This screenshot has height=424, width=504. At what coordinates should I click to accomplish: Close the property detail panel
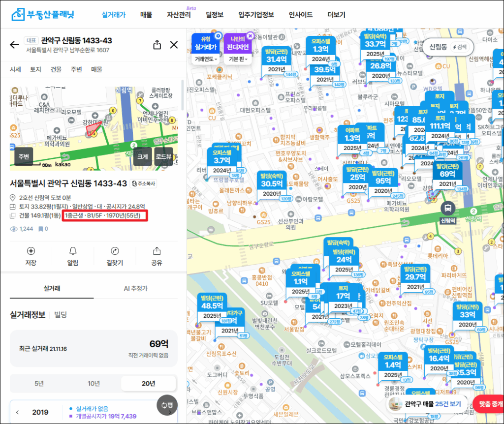(174, 45)
